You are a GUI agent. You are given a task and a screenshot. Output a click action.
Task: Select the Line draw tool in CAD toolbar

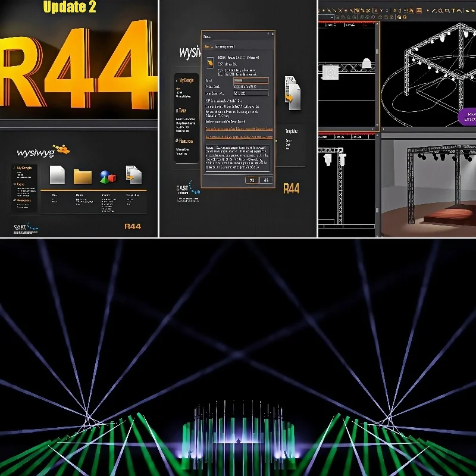pyautogui.click(x=434, y=11)
